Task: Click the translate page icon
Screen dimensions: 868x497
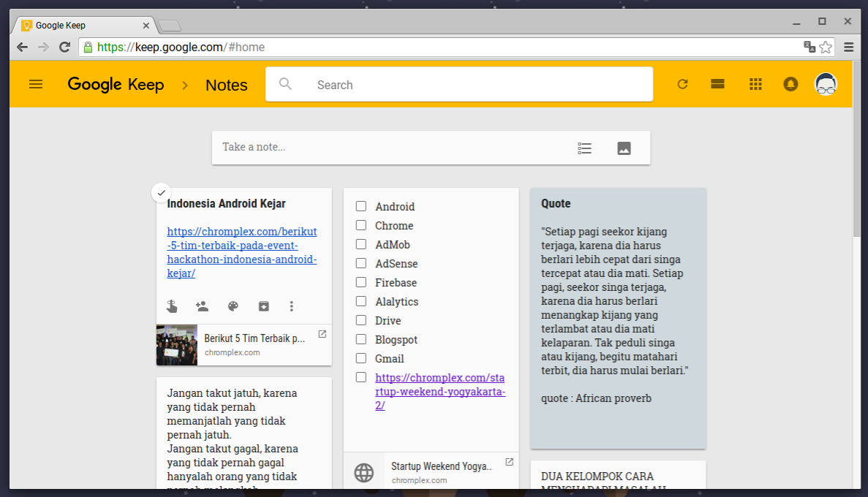Action: pos(809,47)
